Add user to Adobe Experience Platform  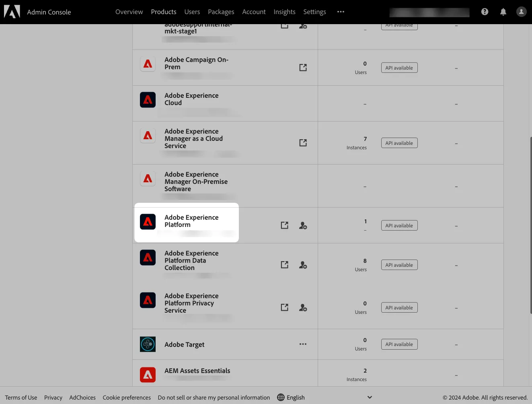[x=303, y=225]
